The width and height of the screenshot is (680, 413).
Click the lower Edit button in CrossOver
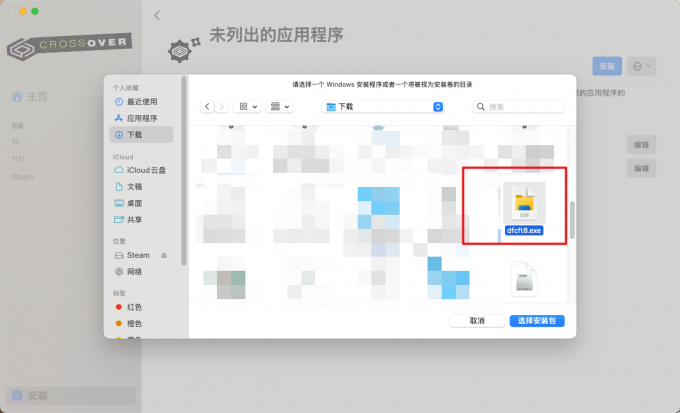click(x=641, y=168)
